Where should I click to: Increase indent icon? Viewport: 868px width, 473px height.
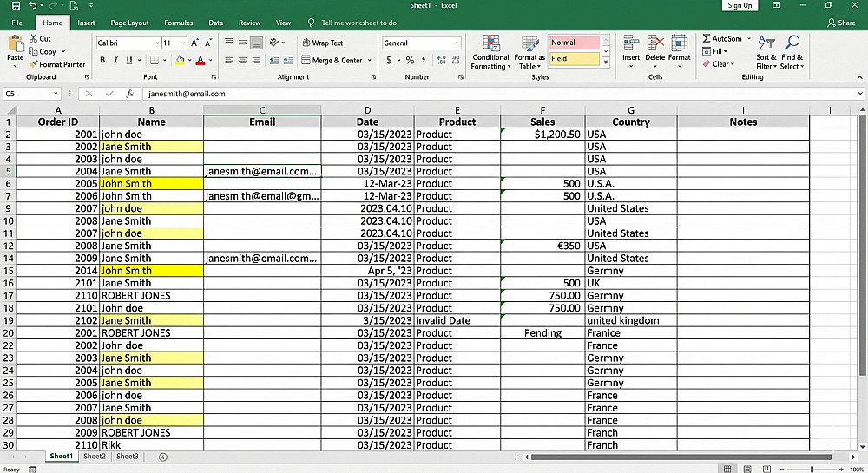point(288,60)
